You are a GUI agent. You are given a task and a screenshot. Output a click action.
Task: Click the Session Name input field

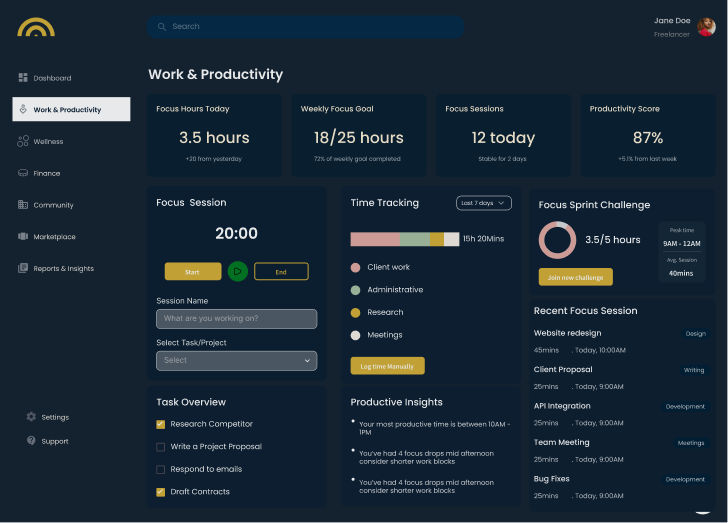coord(237,319)
